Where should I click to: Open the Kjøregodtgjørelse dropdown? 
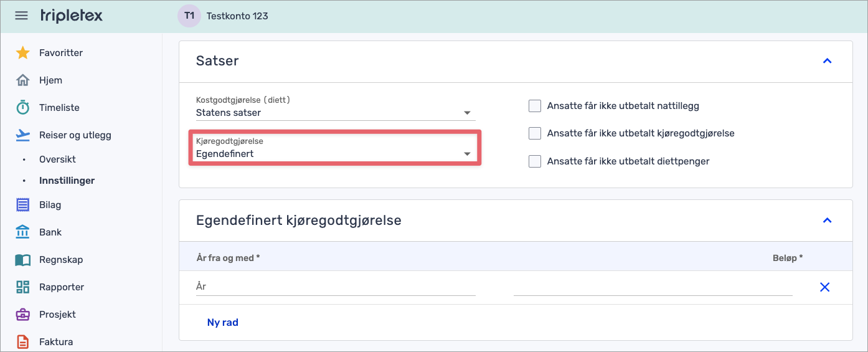pos(335,153)
